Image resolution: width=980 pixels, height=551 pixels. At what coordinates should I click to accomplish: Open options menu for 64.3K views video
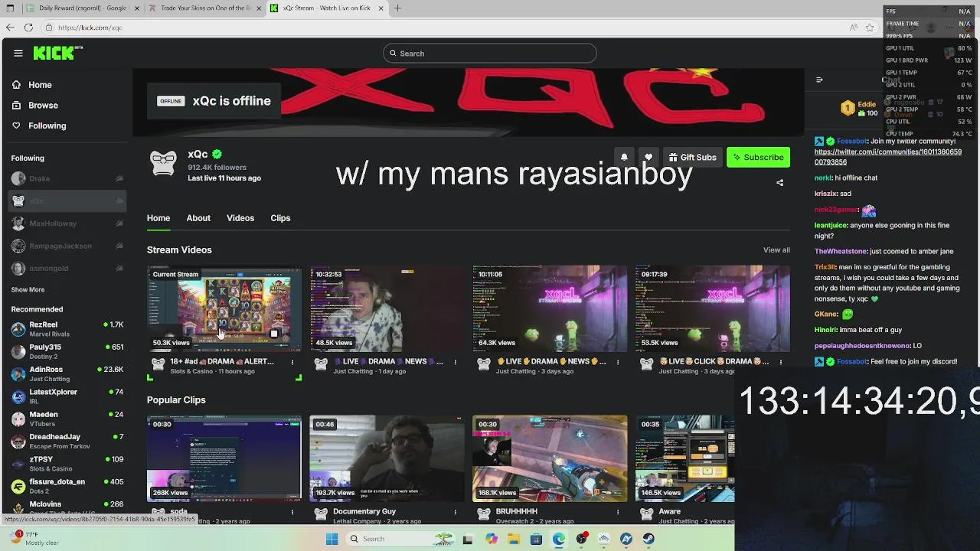click(x=618, y=362)
